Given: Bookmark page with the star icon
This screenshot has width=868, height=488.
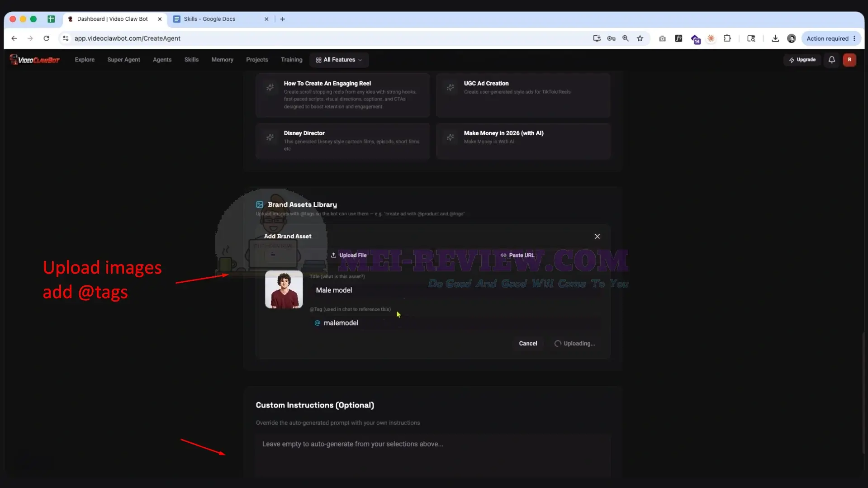Looking at the screenshot, I should click(640, 38).
